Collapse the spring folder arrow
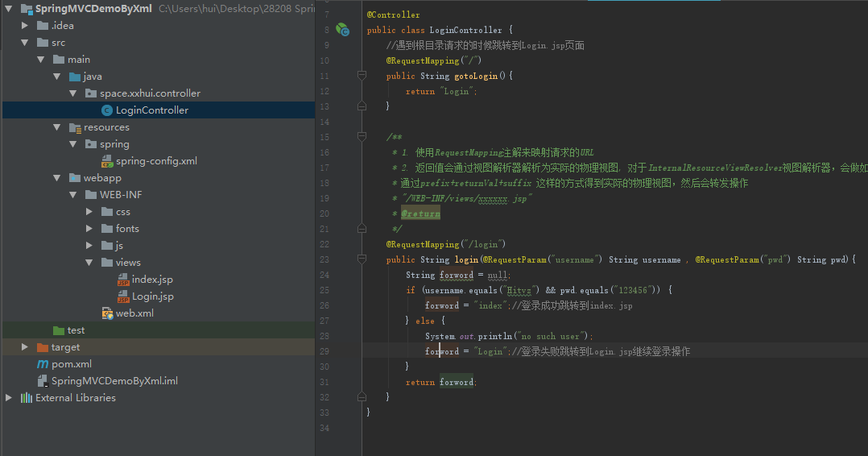Screen dimensions: 868x456 pyautogui.click(x=73, y=144)
